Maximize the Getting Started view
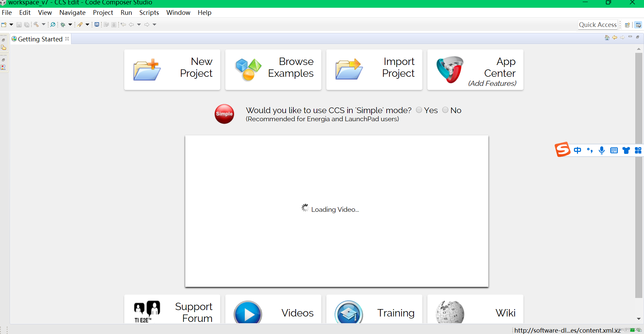 (x=638, y=37)
